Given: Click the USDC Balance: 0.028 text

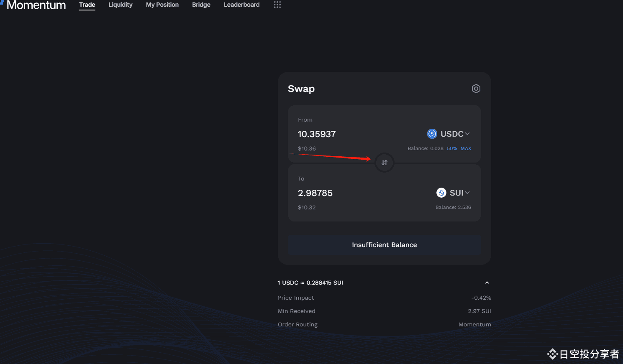Looking at the screenshot, I should tap(426, 148).
